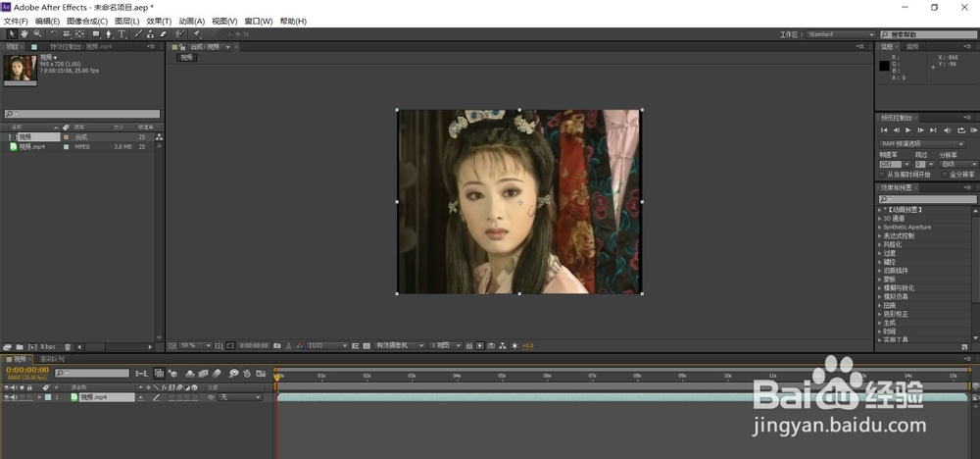Jump to first frame in preview panel

[x=884, y=130]
